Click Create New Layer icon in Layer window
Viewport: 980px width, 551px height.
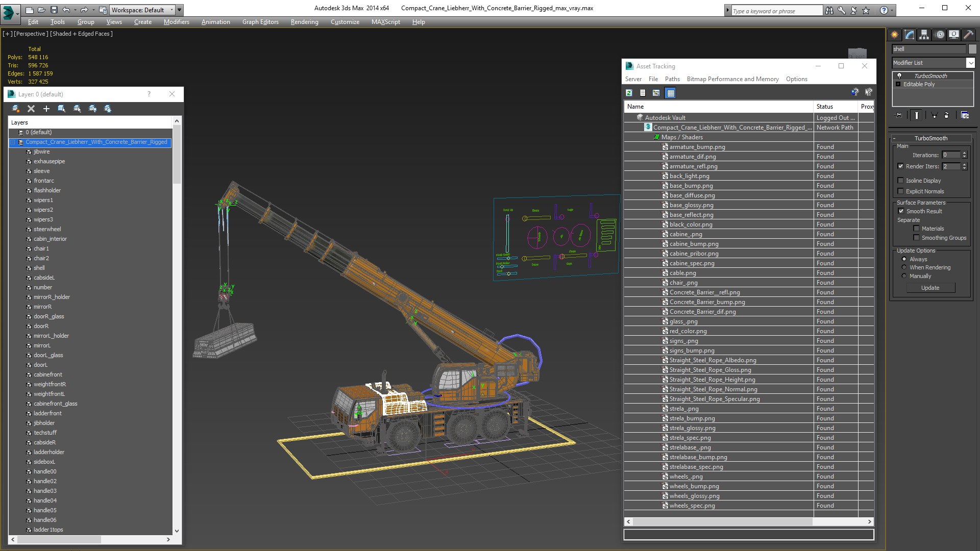click(16, 109)
